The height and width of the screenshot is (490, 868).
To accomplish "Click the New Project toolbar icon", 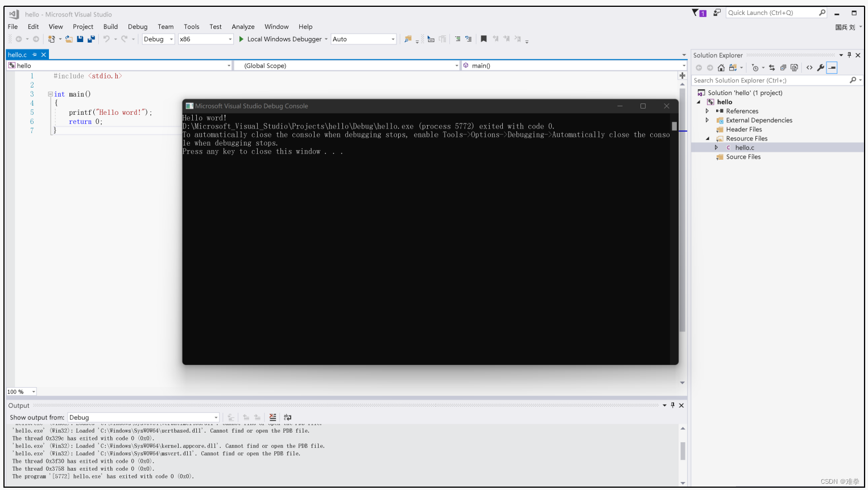I will tap(51, 39).
